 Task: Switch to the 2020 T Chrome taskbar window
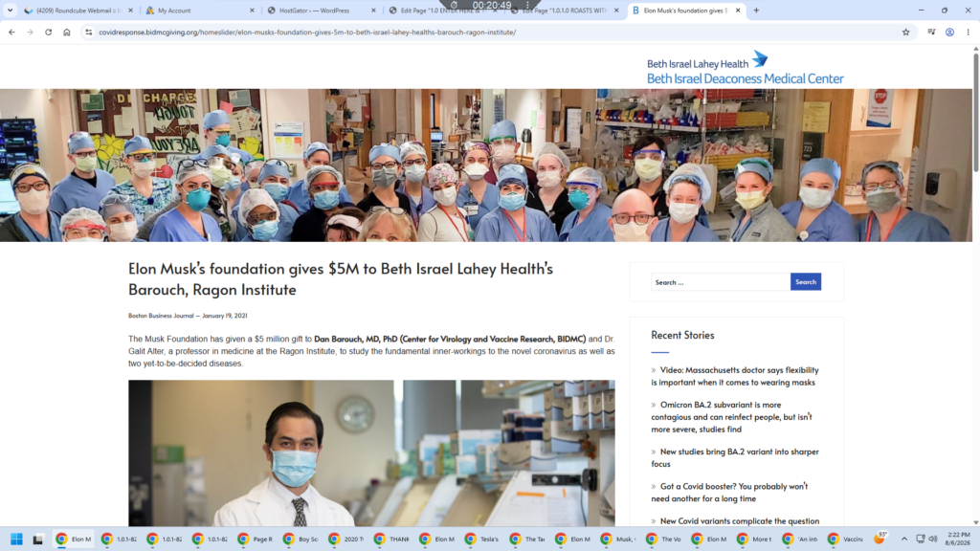point(346,540)
